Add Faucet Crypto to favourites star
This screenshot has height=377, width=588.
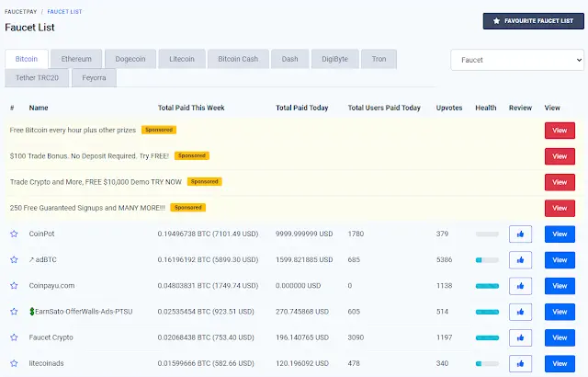point(14,337)
